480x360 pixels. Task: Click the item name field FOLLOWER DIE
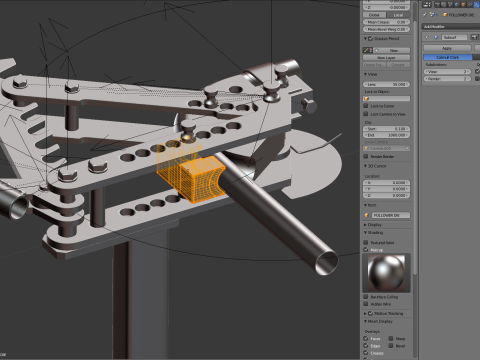(390, 215)
